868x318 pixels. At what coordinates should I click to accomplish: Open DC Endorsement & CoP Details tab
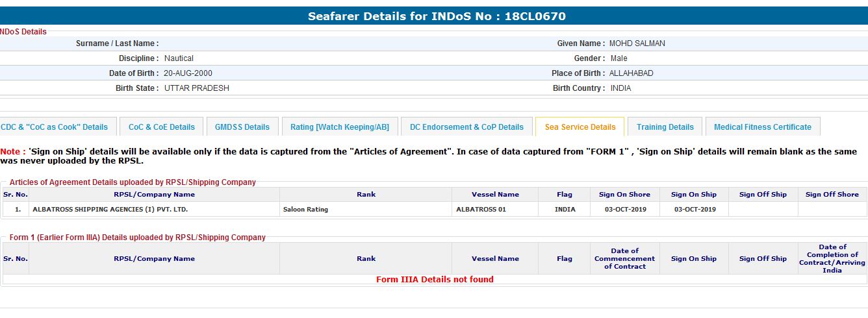tap(466, 127)
